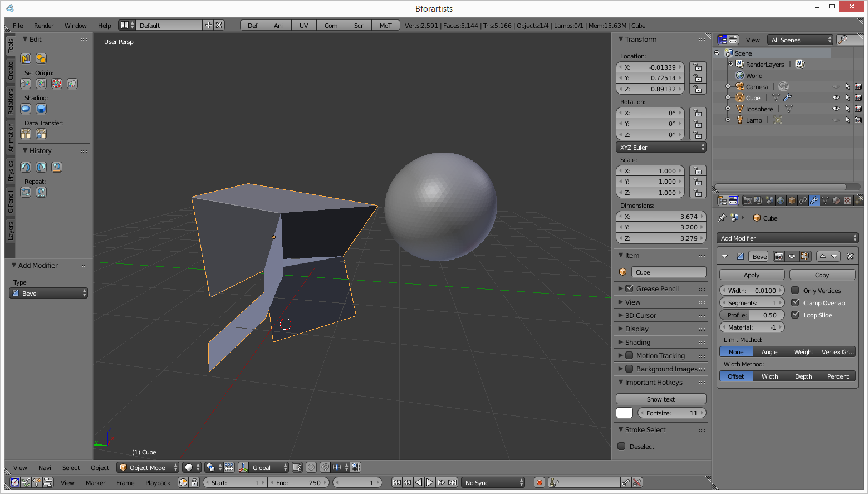Hide the Icosphere using its eye icon
868x494 pixels.
(x=836, y=109)
